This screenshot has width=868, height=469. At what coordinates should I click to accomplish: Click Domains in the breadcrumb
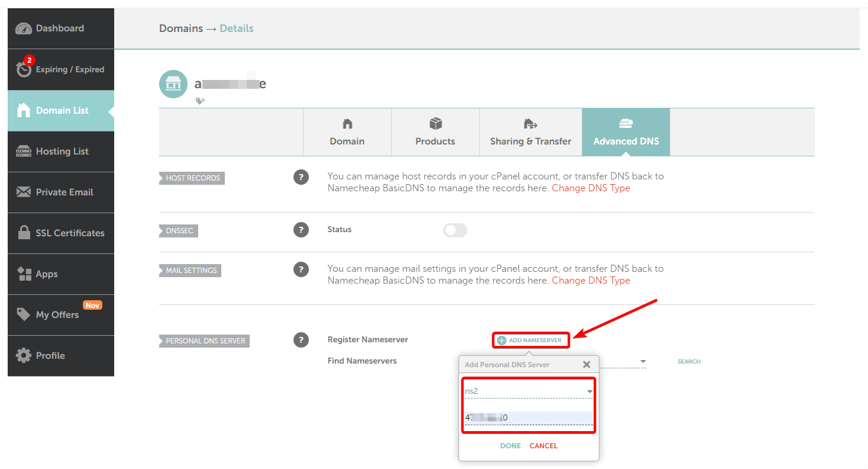(181, 28)
